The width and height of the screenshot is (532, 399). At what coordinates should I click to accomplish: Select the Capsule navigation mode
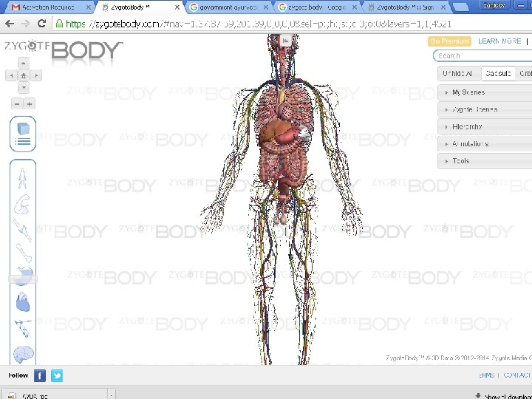point(498,73)
